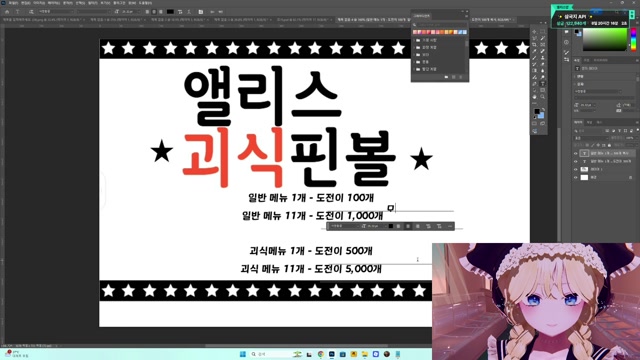Select the Eraser tool
The height and width of the screenshot is (360, 640).
(x=542, y=64)
